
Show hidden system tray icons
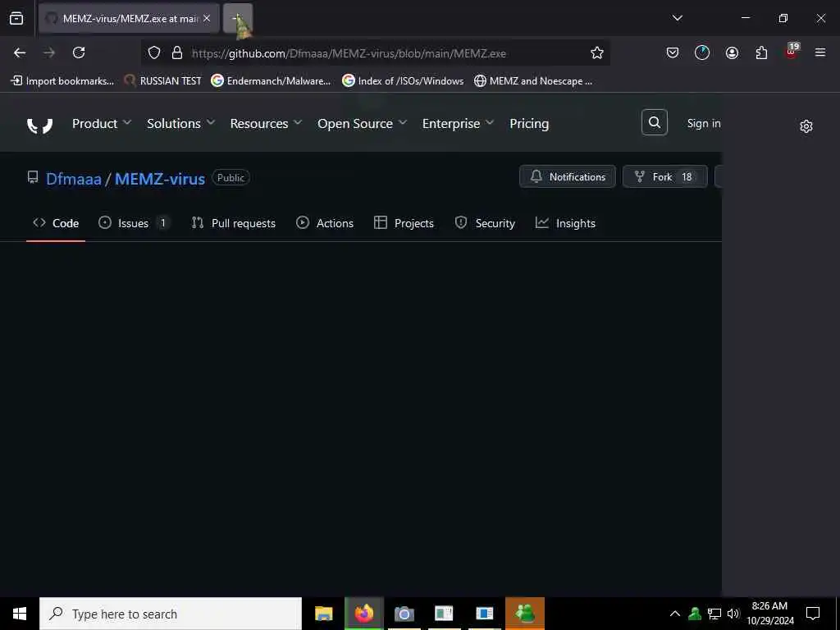click(x=675, y=614)
